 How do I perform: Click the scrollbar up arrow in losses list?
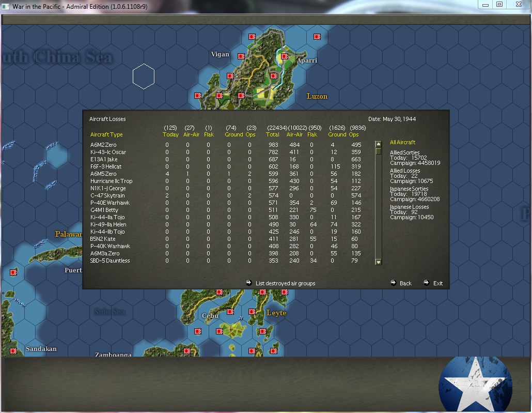click(x=378, y=144)
